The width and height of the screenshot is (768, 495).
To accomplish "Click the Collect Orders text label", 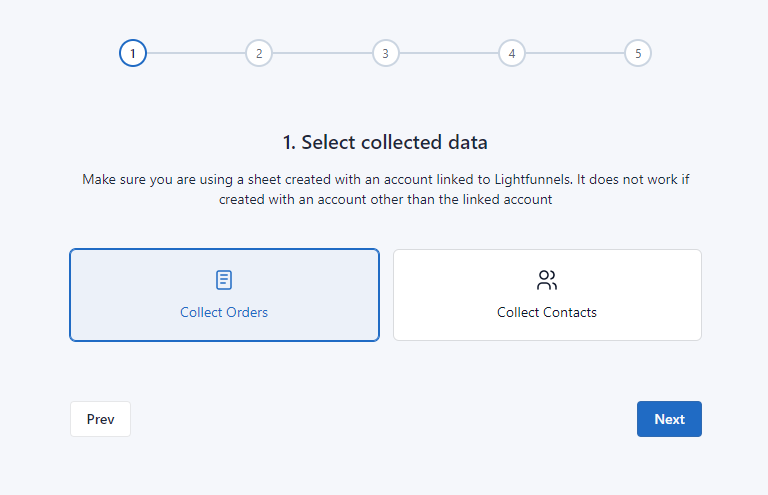I will [224, 312].
